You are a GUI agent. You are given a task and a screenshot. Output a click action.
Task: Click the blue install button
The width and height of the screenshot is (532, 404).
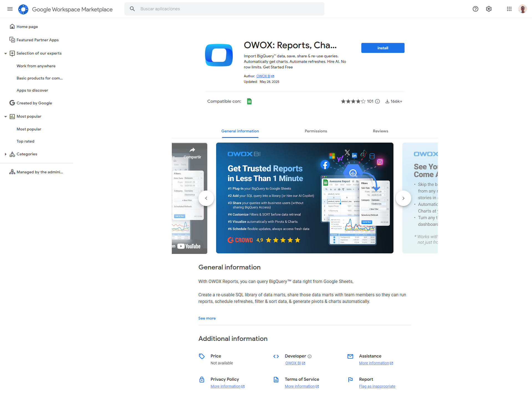pos(383,48)
